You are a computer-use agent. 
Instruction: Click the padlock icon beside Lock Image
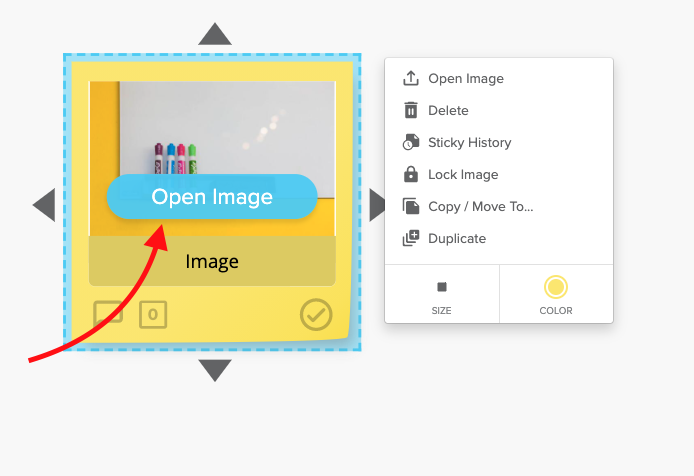[411, 174]
